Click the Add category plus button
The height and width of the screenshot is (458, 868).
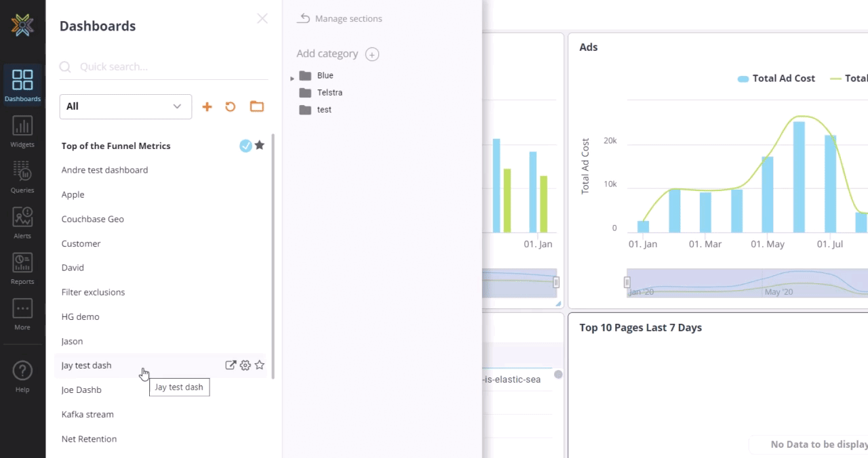point(372,54)
